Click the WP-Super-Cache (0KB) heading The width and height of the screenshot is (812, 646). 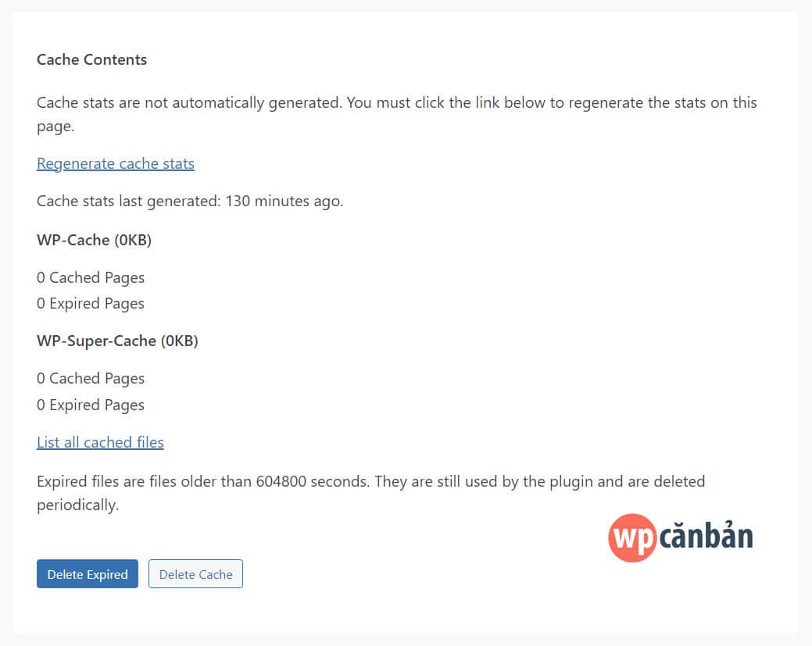pos(117,341)
